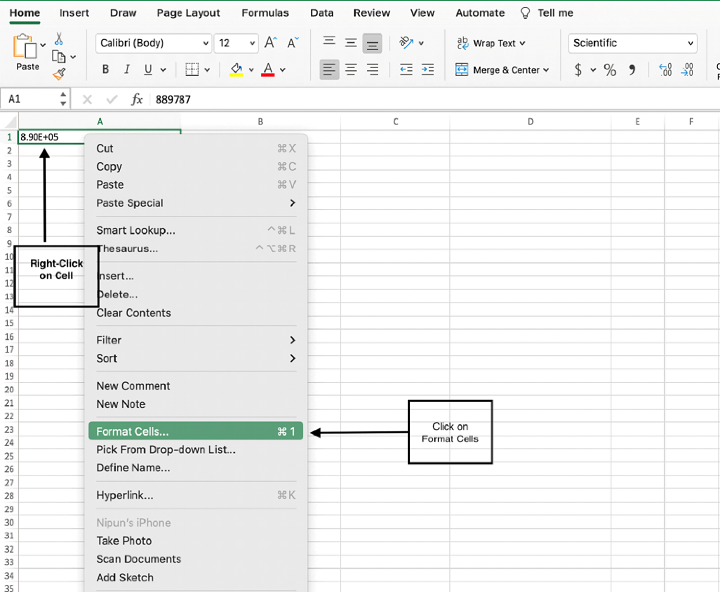
Task: Select the Format Painter brush icon
Action: pyautogui.click(x=59, y=73)
